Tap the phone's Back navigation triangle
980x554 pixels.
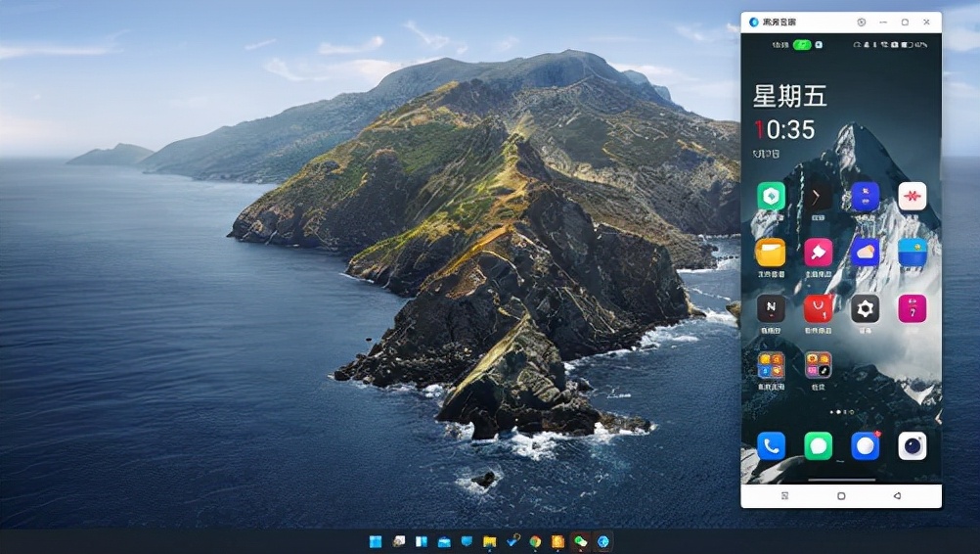pos(897,496)
